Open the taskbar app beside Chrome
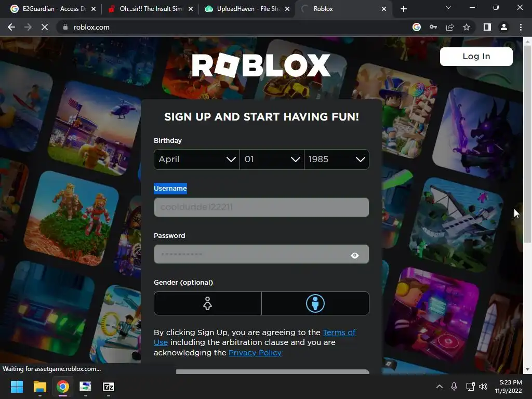Screen dimensions: 532x399 (x=85, y=387)
